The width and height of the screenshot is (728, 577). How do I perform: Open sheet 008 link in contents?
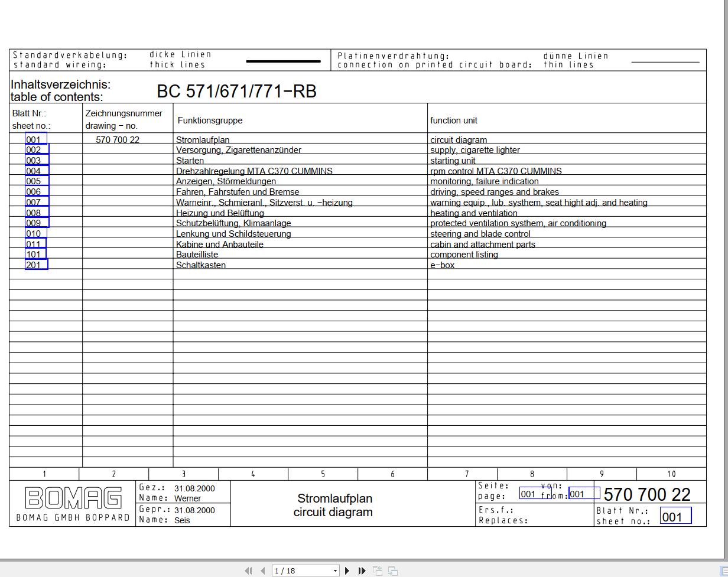coord(37,213)
